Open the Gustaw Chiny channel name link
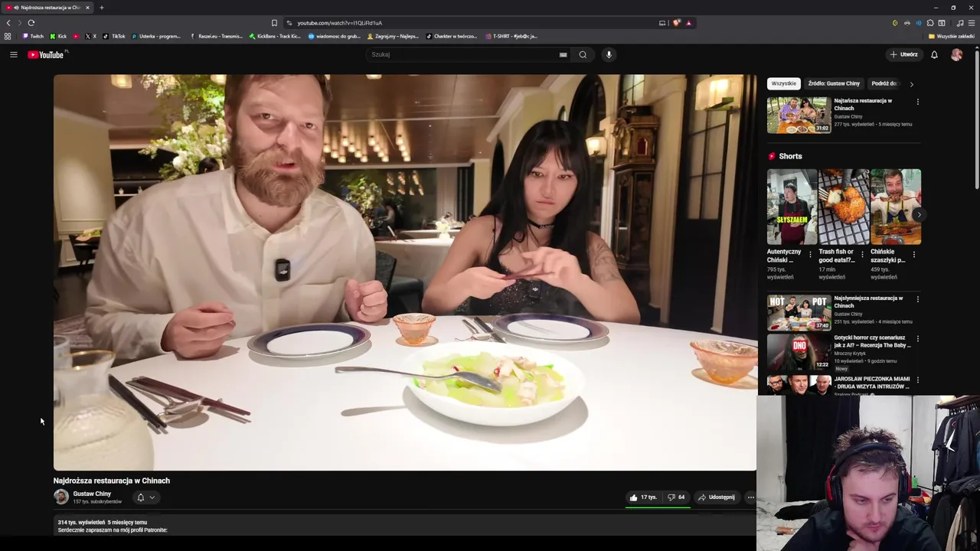980x551 pixels. [92, 494]
